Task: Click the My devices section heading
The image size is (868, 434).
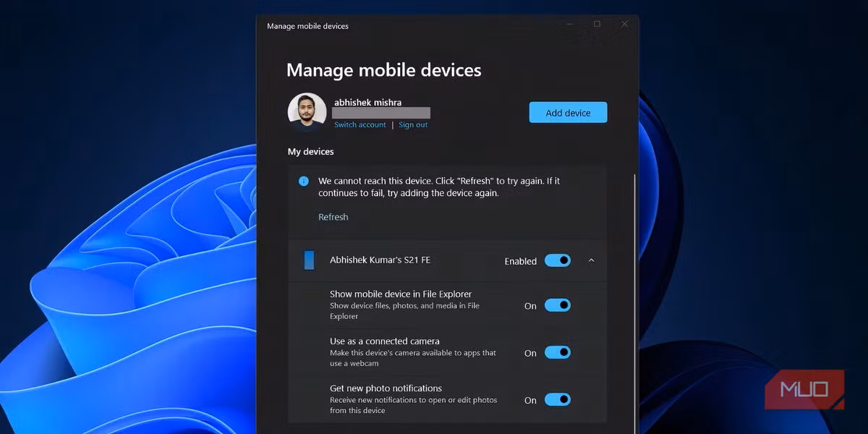Action: pyautogui.click(x=310, y=151)
